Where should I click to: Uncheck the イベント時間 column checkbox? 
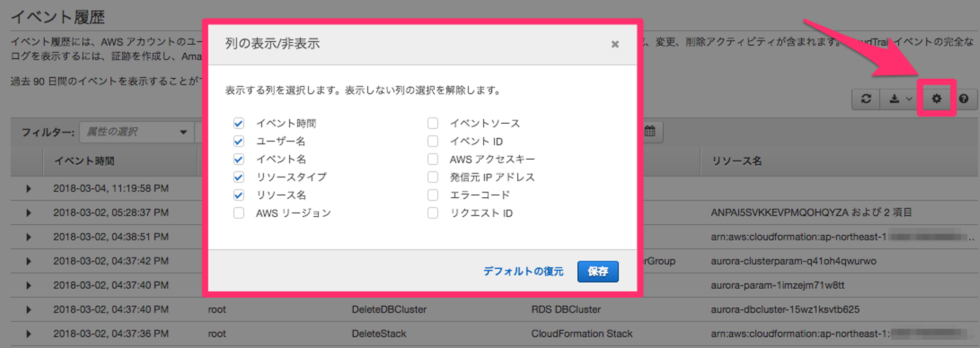point(239,124)
